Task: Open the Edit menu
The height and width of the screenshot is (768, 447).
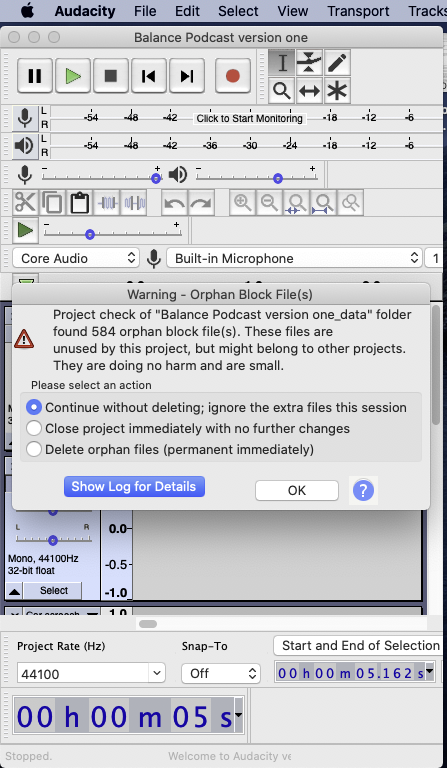Action: tap(188, 11)
